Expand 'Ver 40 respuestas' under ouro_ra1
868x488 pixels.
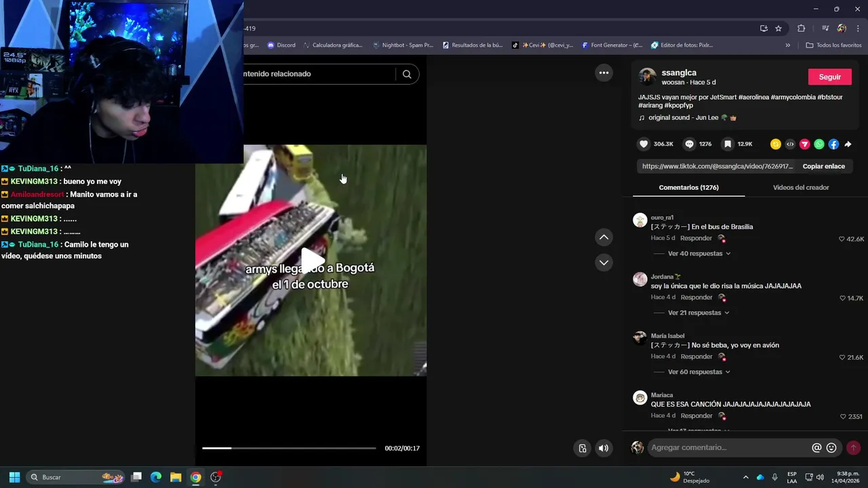[x=699, y=253]
